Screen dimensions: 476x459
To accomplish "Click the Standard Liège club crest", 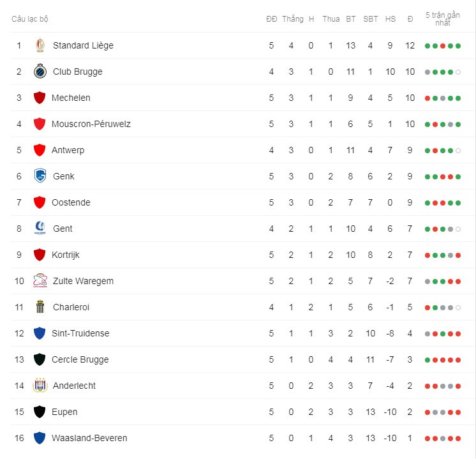I will coord(40,45).
